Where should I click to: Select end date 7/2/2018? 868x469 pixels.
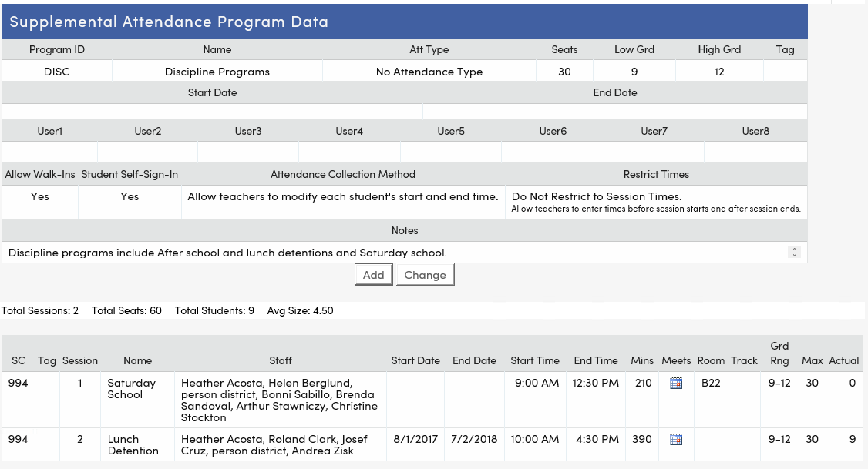click(474, 439)
